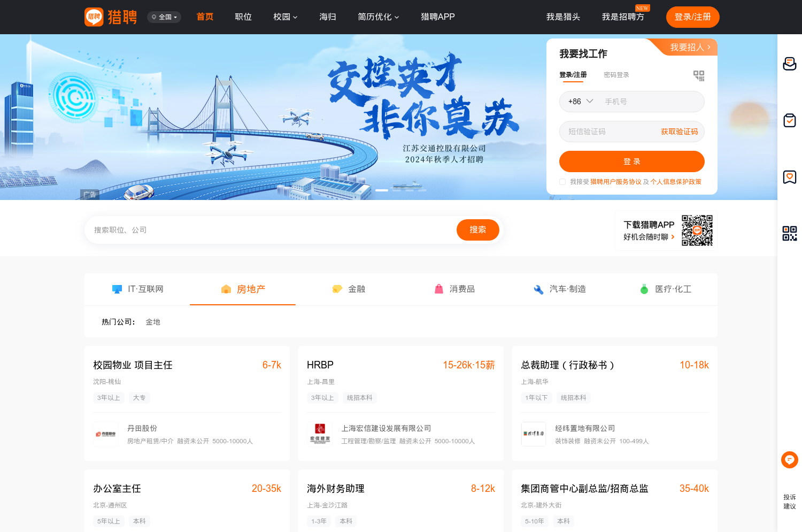Click the 经纬置地 company logo
This screenshot has height=532, width=802.
534,434
